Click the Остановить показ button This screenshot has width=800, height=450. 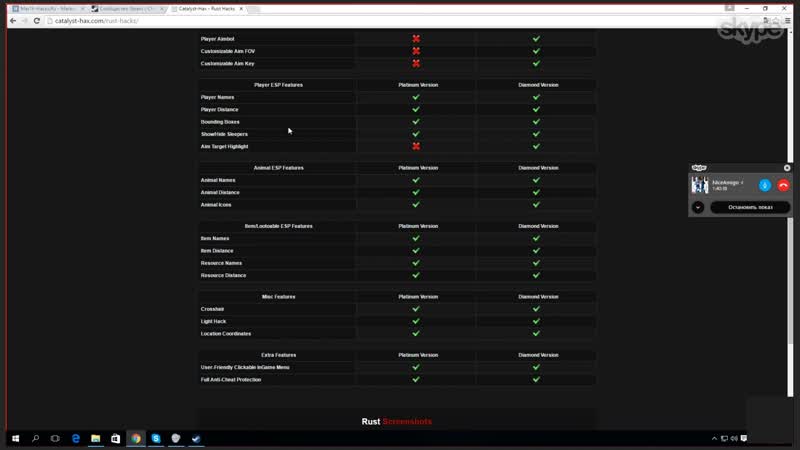750,207
